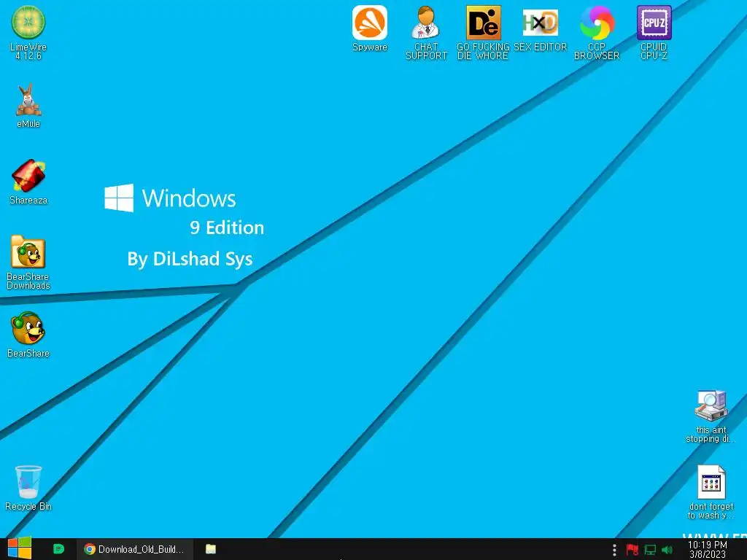Open the Windows Start button
Screen dimensions: 747x560
(x=20, y=548)
